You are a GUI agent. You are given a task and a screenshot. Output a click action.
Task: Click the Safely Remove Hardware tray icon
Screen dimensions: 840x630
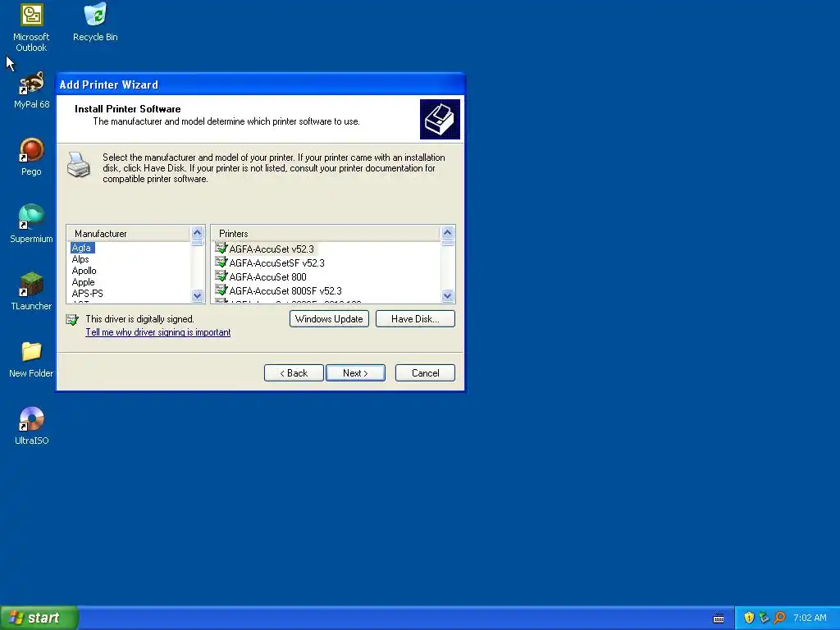coord(764,618)
